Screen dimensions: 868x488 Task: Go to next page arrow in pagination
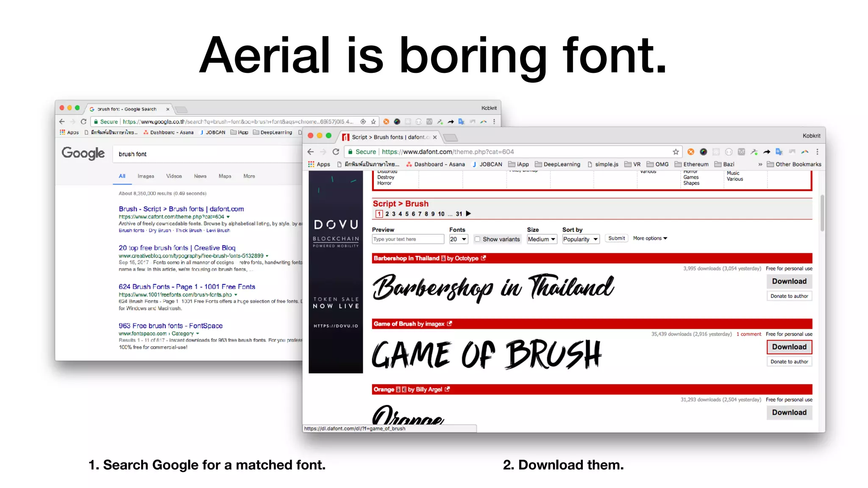(468, 213)
